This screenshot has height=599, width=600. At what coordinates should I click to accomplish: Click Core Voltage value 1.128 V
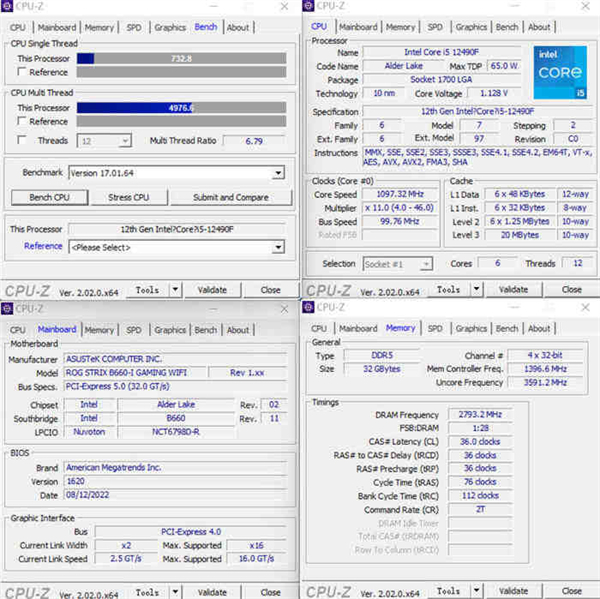pos(494,93)
